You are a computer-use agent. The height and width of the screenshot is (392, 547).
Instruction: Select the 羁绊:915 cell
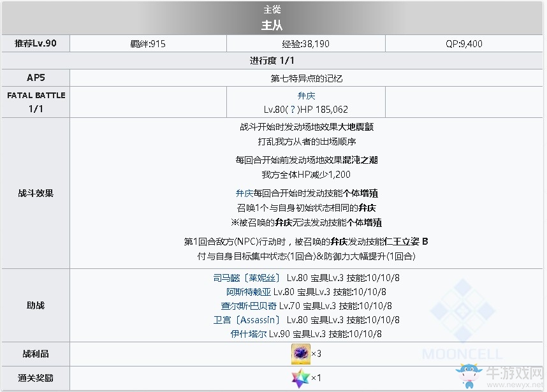[148, 43]
